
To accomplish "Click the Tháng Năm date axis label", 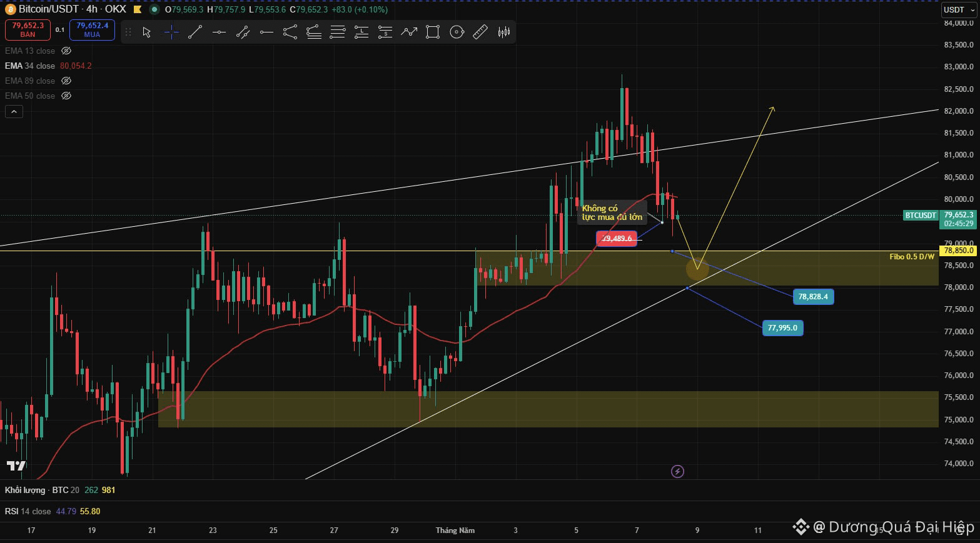I will tap(455, 531).
